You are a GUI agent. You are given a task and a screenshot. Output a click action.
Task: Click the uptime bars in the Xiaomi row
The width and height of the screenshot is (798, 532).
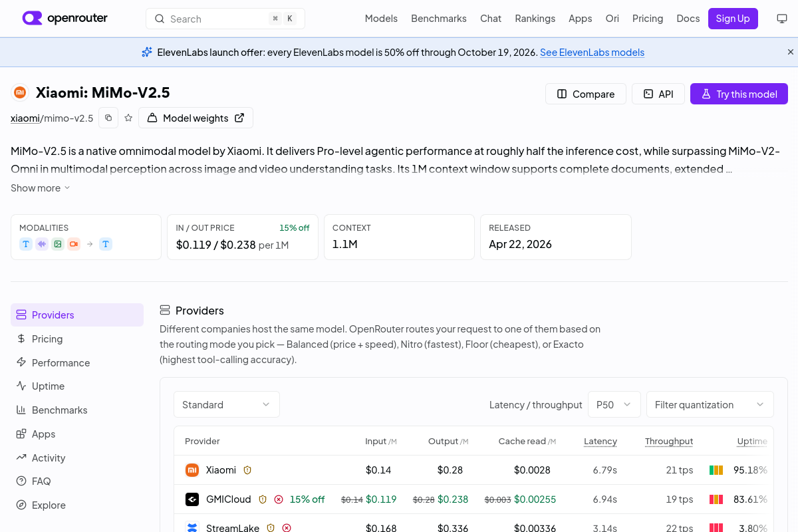coord(716,470)
